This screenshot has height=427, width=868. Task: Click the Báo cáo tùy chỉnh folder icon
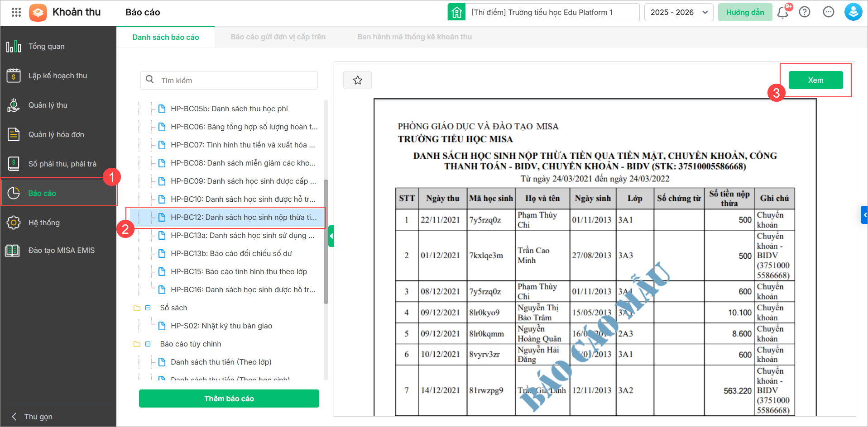pyautogui.click(x=137, y=344)
